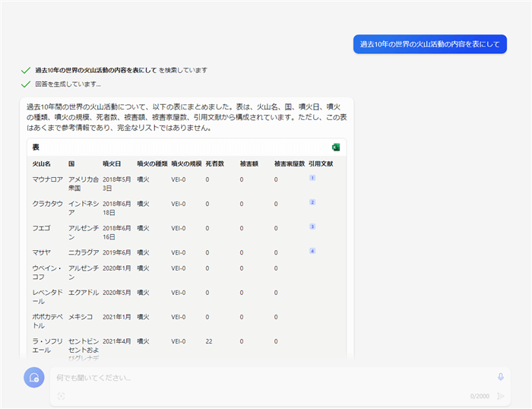Select VEI-0 in the ポポカテペトル row
This screenshot has height=409, width=532.
point(178,317)
